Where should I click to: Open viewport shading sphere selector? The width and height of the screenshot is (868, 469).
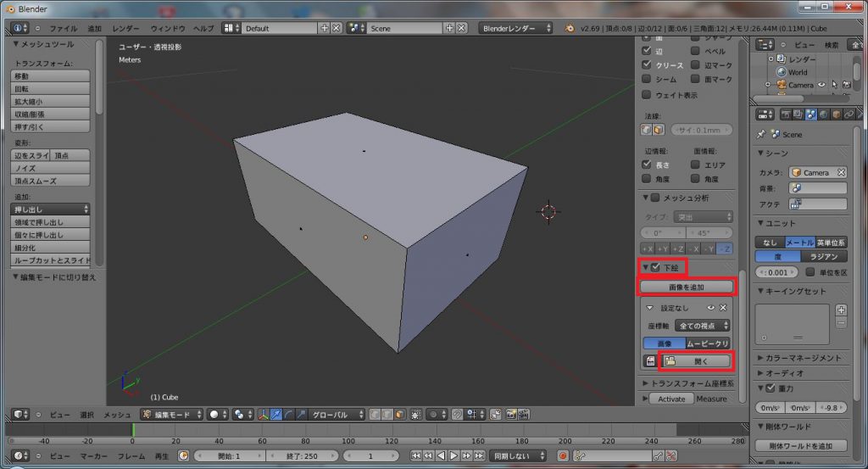[216, 414]
